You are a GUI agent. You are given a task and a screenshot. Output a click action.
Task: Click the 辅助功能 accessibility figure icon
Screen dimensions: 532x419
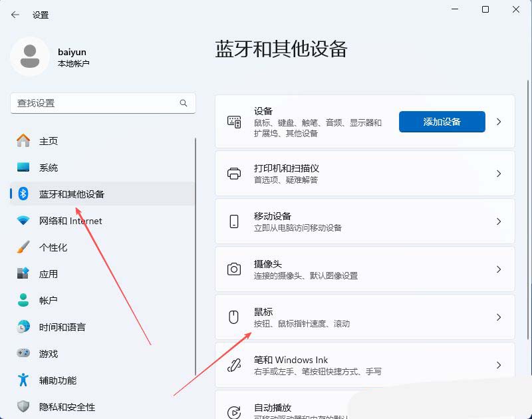coord(23,380)
